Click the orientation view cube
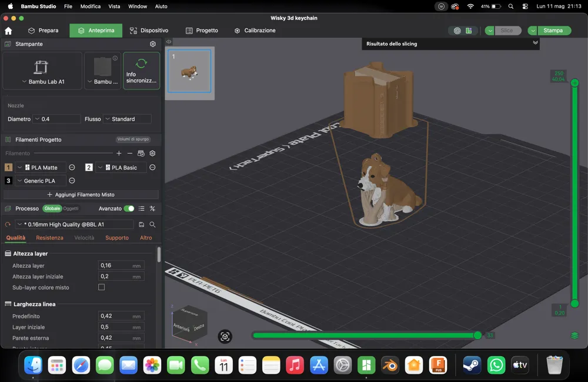This screenshot has width=588, height=382. pos(189,324)
